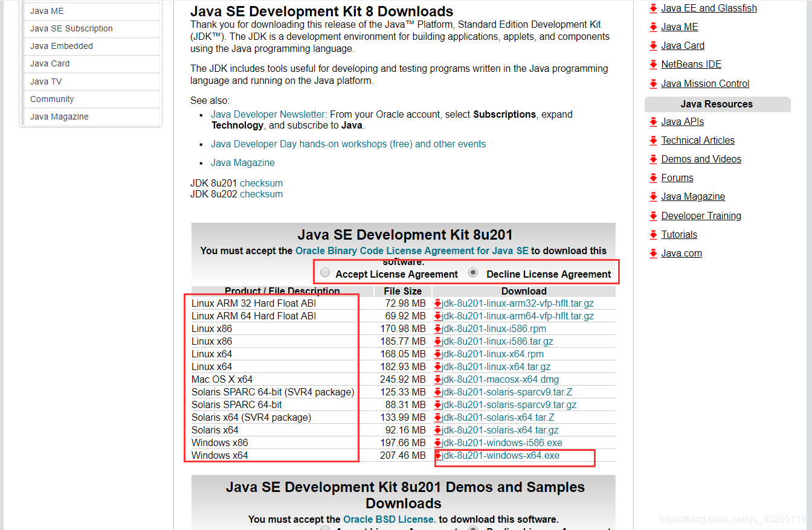This screenshot has height=530, width=812.
Task: Click the red download arrow beside Java Mission Control
Action: pyautogui.click(x=653, y=84)
